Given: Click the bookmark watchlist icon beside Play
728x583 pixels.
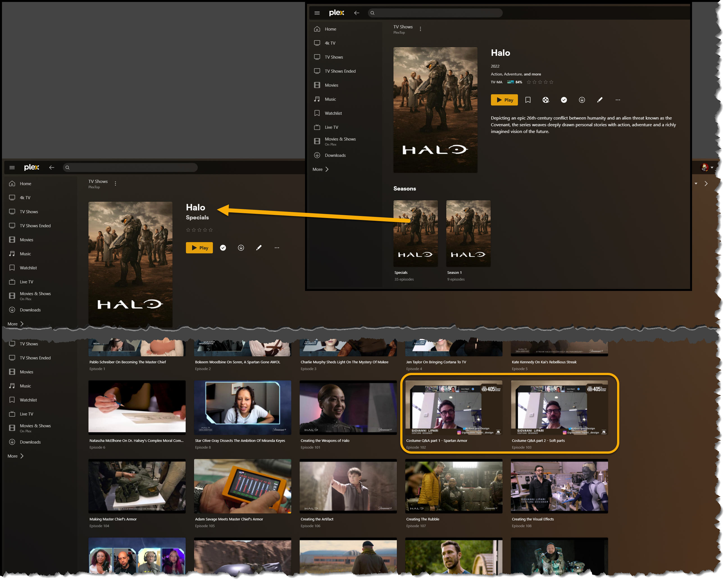Looking at the screenshot, I should click(x=528, y=100).
